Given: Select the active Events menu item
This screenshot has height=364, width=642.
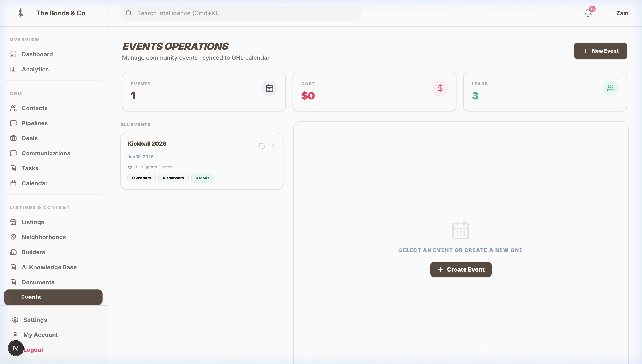Looking at the screenshot, I should (x=53, y=297).
